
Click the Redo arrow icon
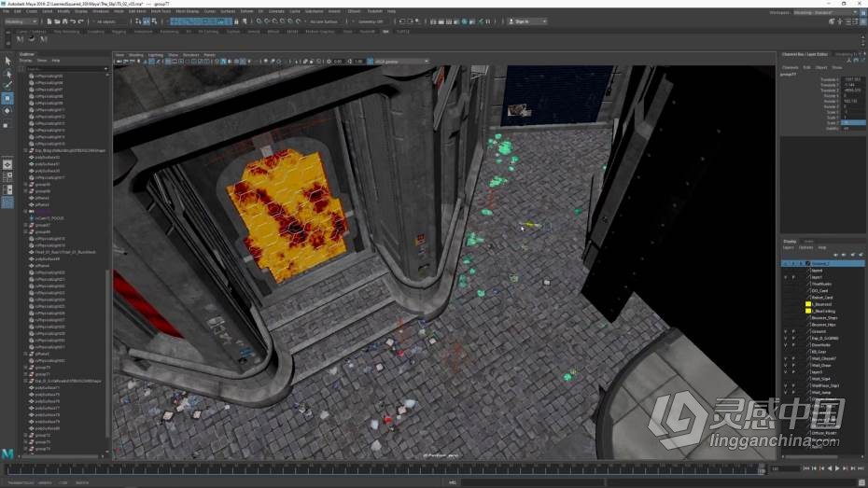pos(80,21)
